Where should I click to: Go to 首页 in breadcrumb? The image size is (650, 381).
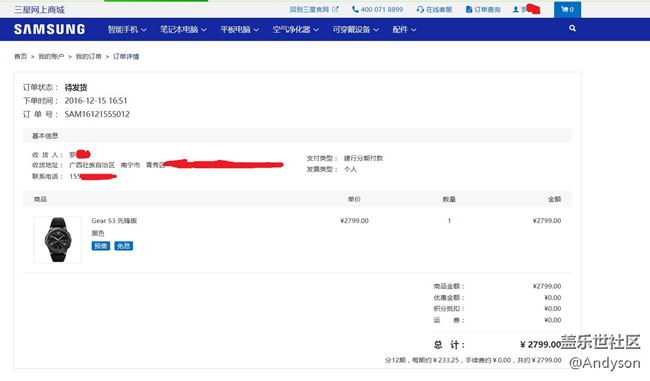(x=20, y=56)
